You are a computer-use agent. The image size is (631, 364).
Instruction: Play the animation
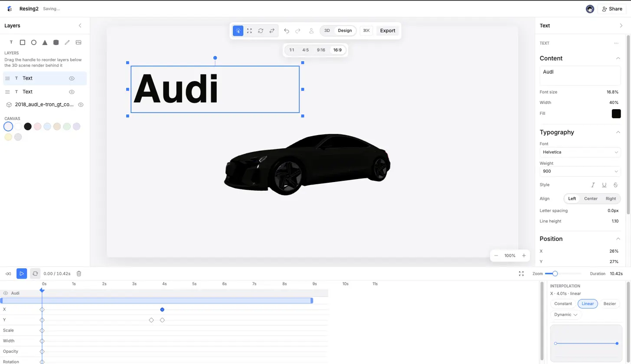[22, 274]
